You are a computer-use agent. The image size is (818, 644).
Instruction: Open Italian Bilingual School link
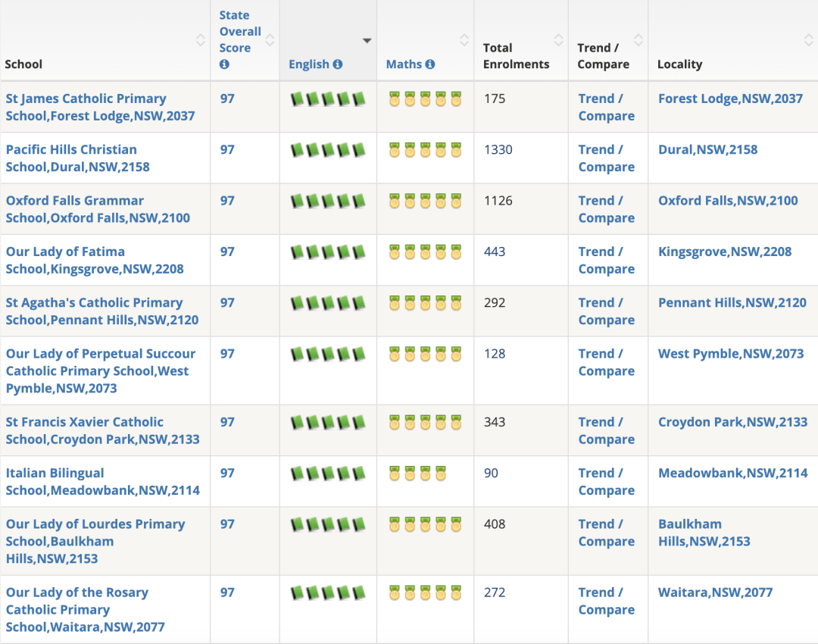pos(102,482)
